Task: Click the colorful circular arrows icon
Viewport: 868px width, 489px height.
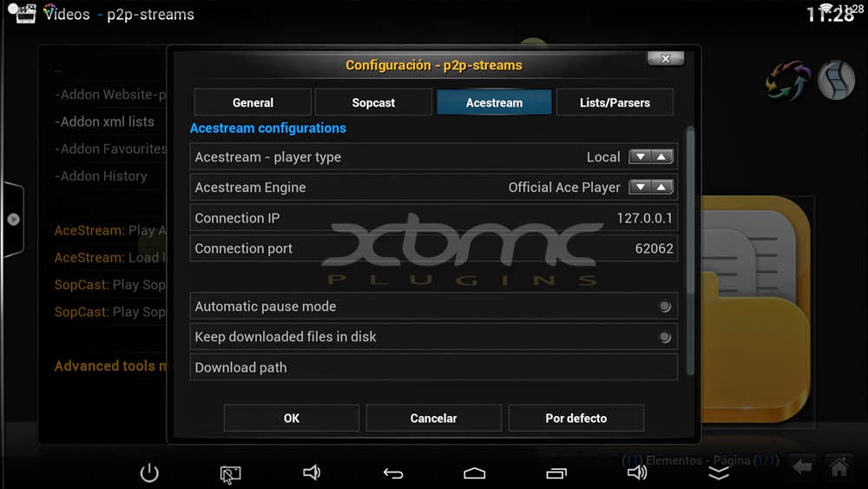Action: pos(787,80)
